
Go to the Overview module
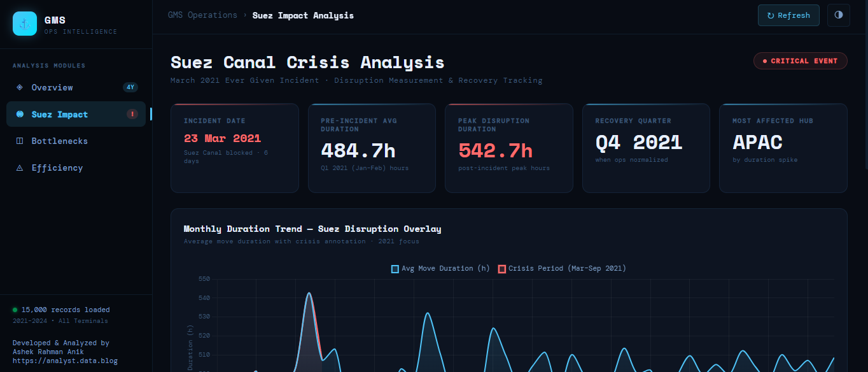[52, 87]
